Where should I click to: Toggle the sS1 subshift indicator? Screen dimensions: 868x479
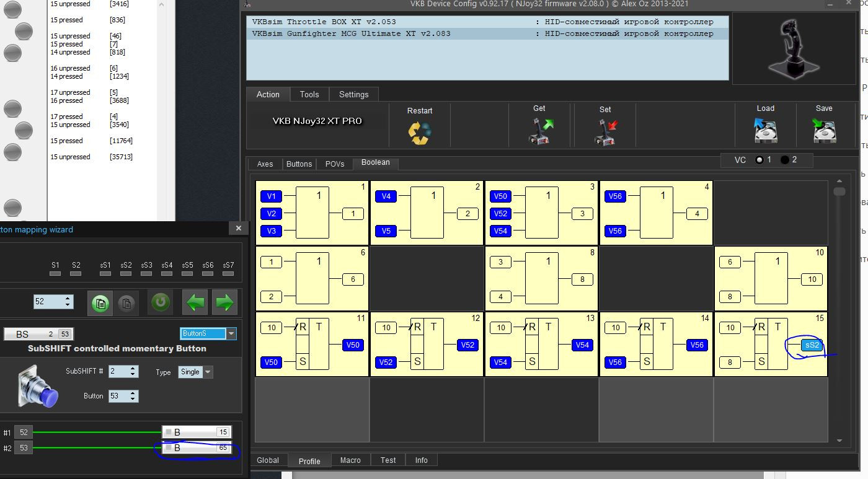tap(105, 273)
